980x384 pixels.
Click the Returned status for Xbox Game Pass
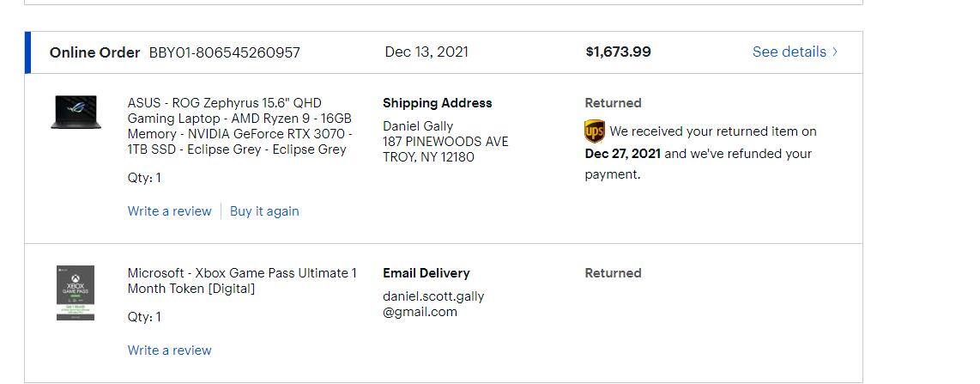click(x=613, y=273)
